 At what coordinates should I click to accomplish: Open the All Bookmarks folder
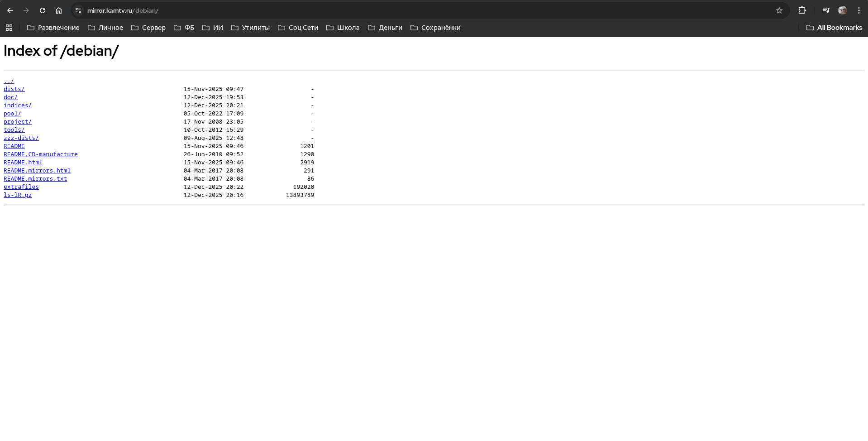coord(835,28)
